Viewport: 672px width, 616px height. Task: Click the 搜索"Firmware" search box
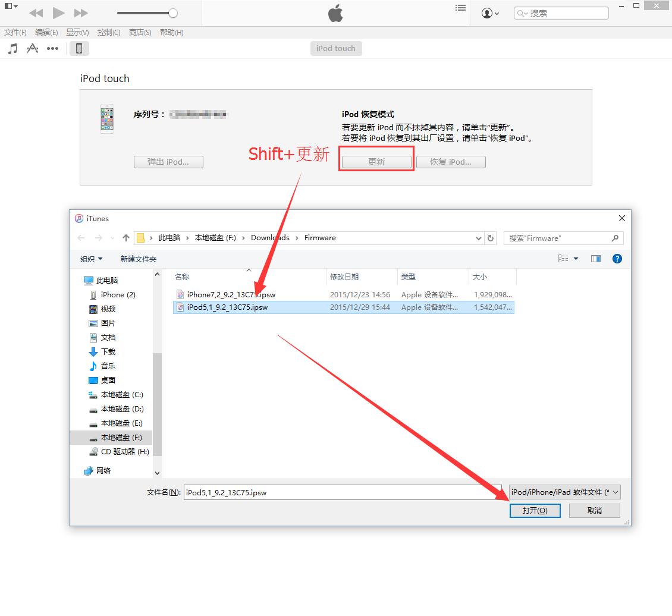coord(563,238)
